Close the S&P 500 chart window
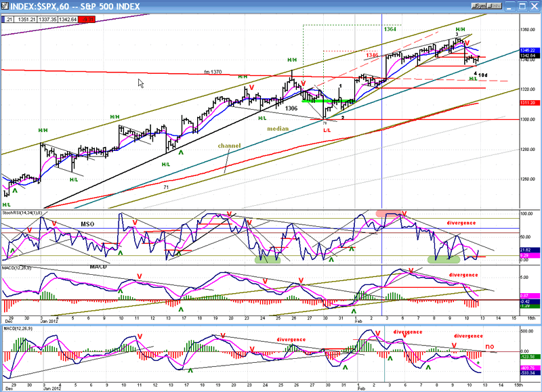542x392 pixels. pos(535,7)
